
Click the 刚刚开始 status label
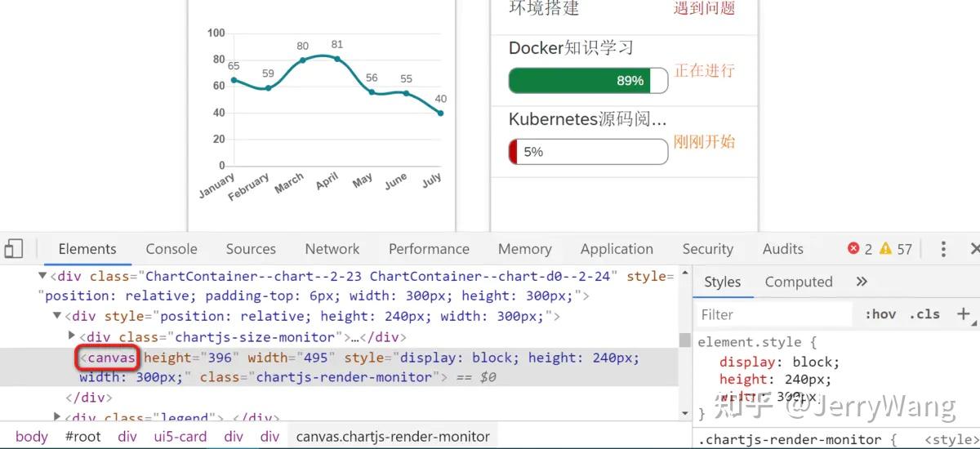(705, 142)
